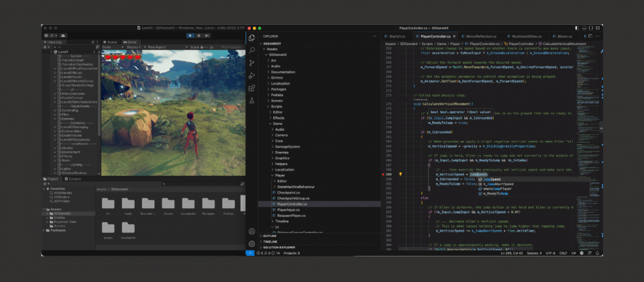Open Source Control view in VS Code
This screenshot has width=644, height=282.
click(x=252, y=63)
